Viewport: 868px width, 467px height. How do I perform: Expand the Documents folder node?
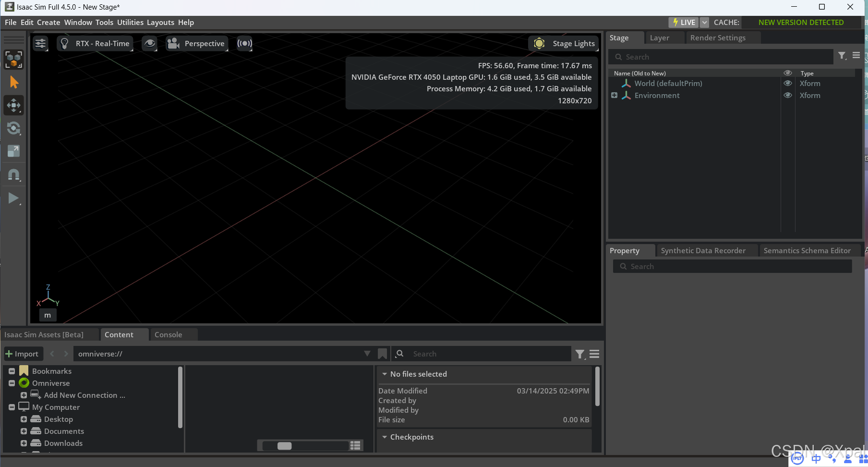coord(24,431)
